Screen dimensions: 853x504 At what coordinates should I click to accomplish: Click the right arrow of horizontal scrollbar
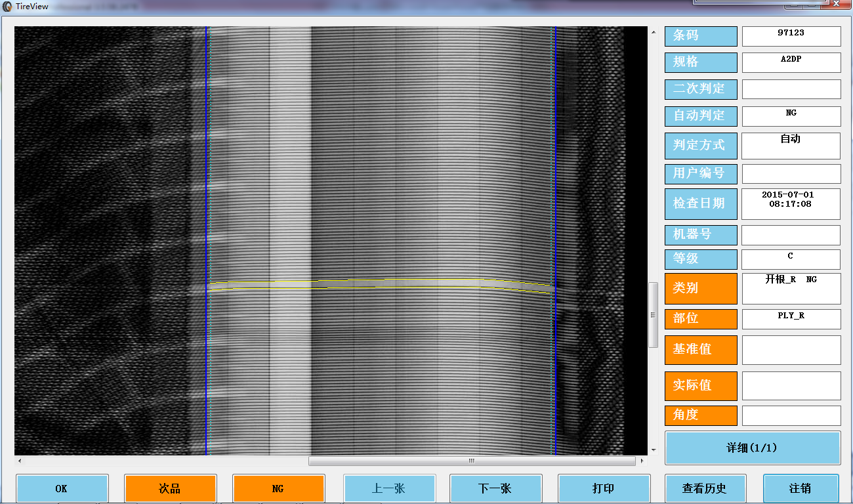pos(641,461)
